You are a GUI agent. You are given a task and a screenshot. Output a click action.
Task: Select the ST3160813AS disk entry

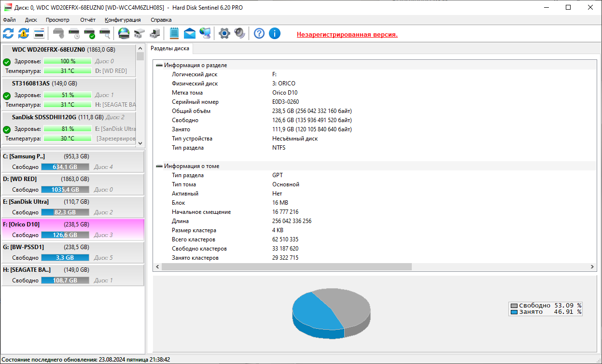(x=31, y=83)
